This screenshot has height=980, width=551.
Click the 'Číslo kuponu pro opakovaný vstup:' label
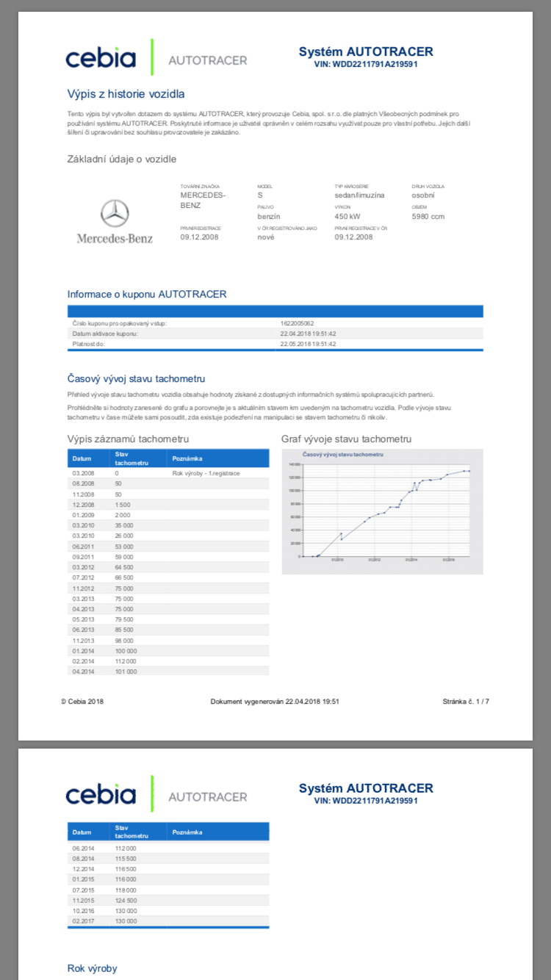tap(119, 323)
